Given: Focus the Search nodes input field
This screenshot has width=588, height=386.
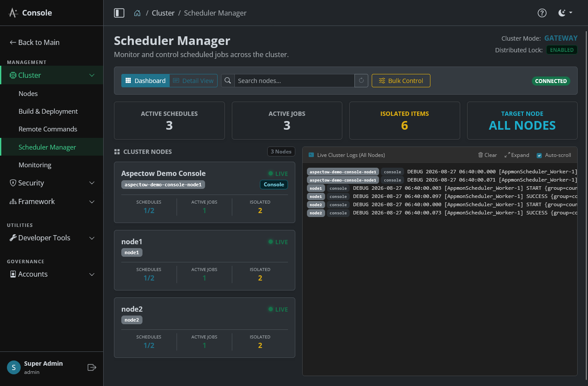Looking at the screenshot, I should [x=294, y=81].
